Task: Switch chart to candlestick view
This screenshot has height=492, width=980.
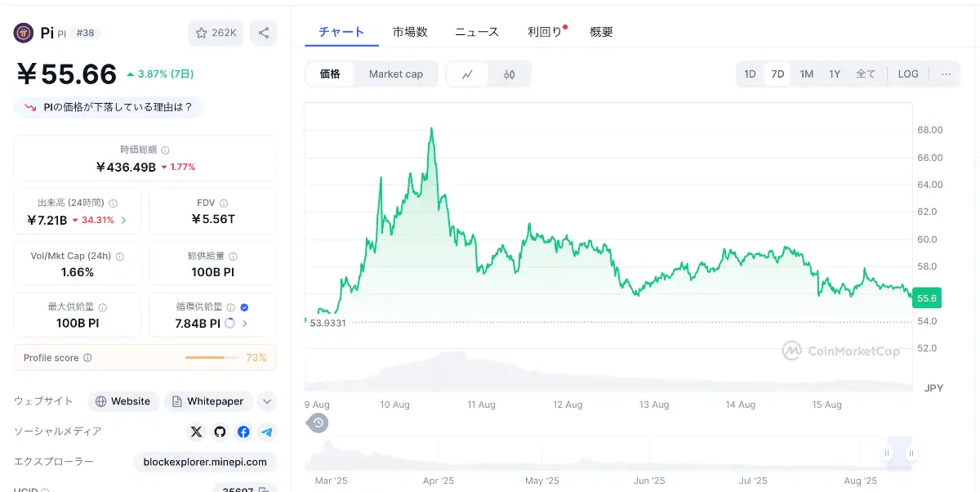Action: click(x=510, y=74)
